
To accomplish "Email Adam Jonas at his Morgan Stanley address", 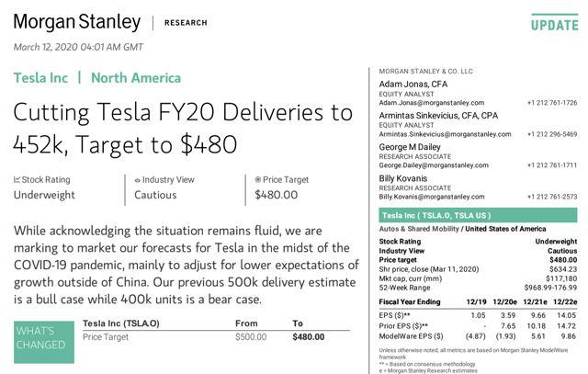I will coord(431,103).
